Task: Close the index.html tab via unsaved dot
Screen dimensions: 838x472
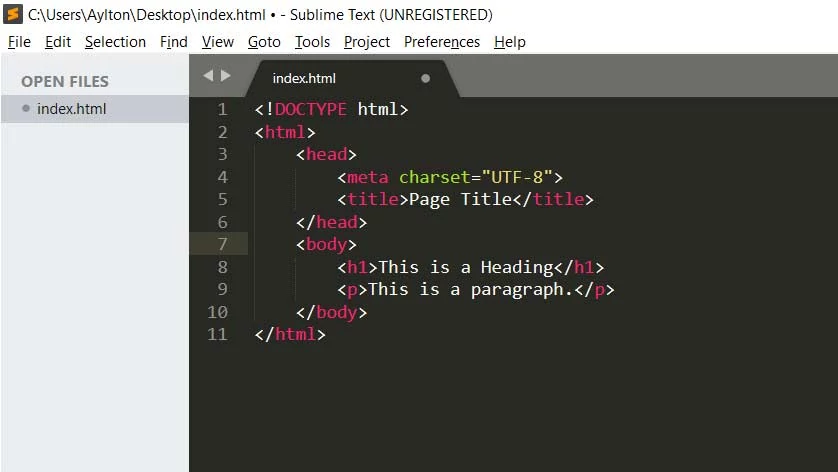Action: [425, 78]
